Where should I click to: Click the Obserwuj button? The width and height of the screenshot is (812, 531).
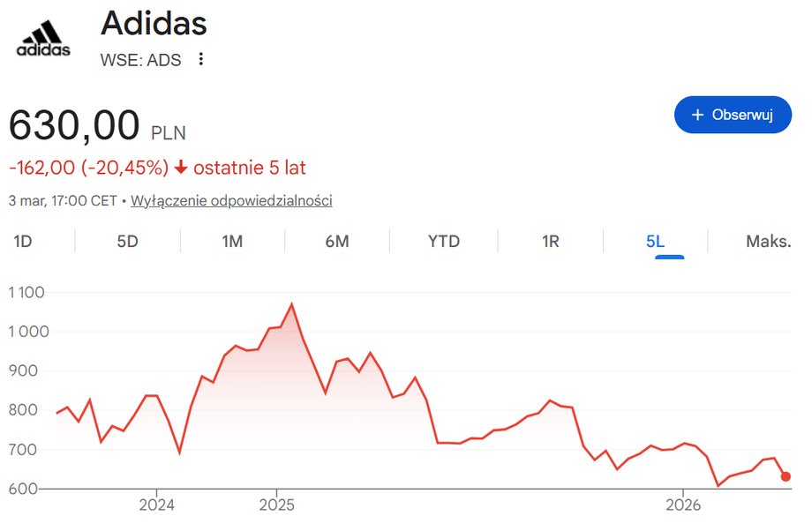coord(733,115)
